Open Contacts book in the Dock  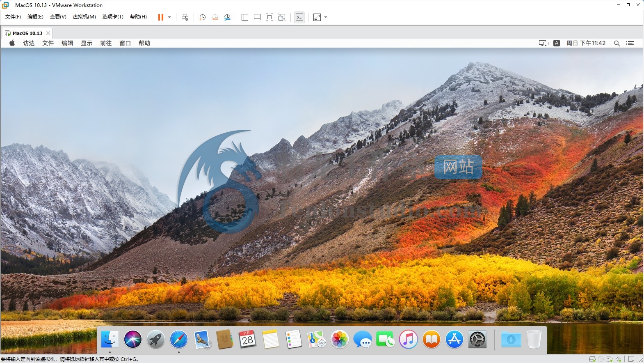tap(225, 340)
